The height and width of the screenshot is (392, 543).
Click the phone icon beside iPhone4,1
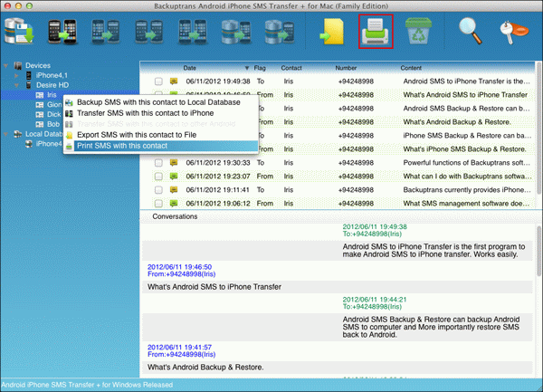(x=29, y=75)
